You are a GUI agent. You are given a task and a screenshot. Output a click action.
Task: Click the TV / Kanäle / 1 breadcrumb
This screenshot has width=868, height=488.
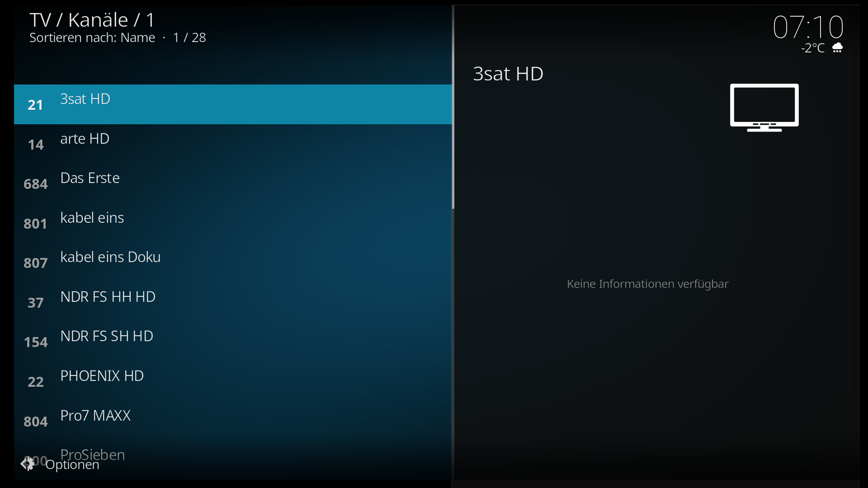92,20
